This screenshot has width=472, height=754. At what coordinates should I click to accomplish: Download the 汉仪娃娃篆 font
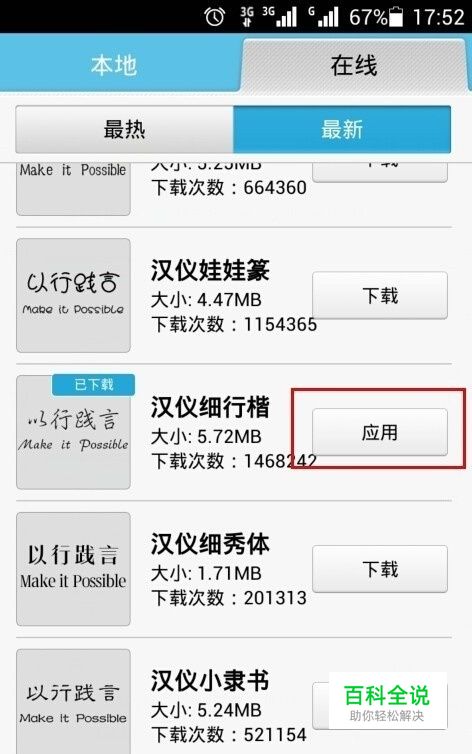pyautogui.click(x=380, y=295)
